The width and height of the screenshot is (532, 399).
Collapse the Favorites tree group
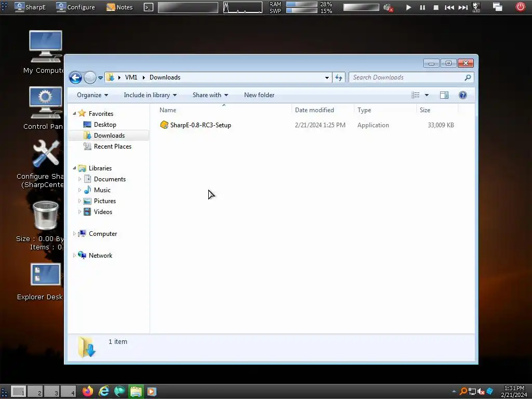tap(74, 113)
